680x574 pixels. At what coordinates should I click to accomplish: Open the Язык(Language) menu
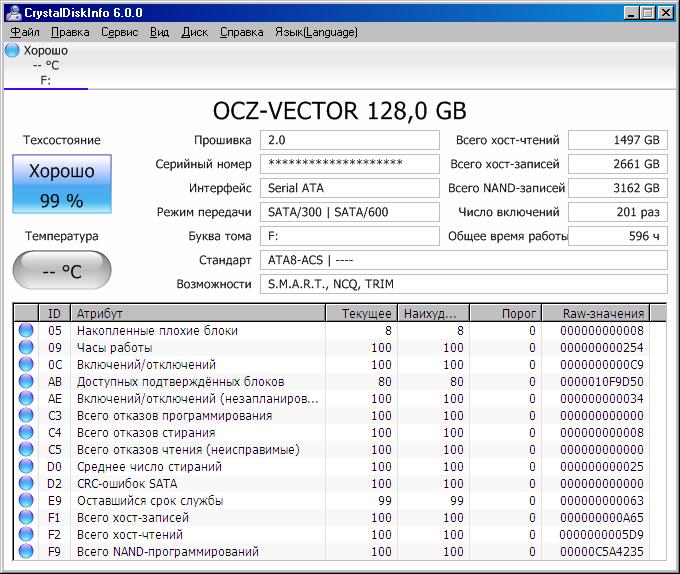point(317,32)
